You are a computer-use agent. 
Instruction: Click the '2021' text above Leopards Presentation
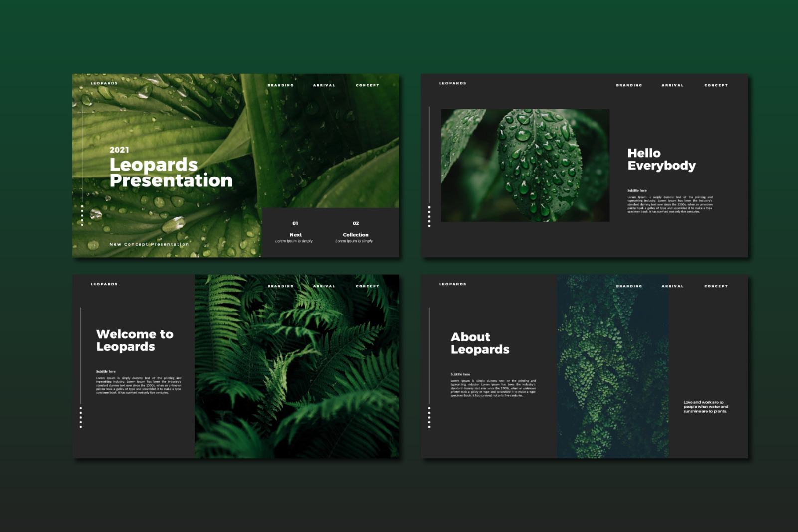(119, 150)
